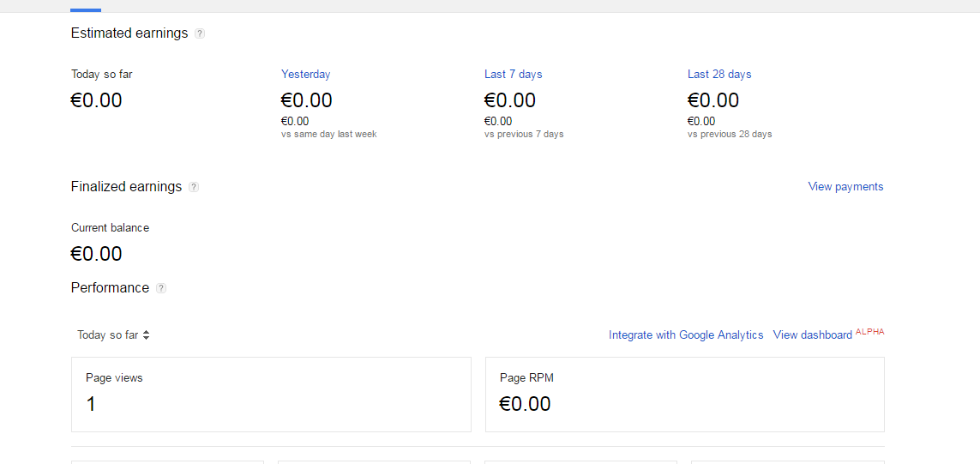Select the Page RPM metric card
Viewport: 980px width, 464px height.
tap(684, 395)
